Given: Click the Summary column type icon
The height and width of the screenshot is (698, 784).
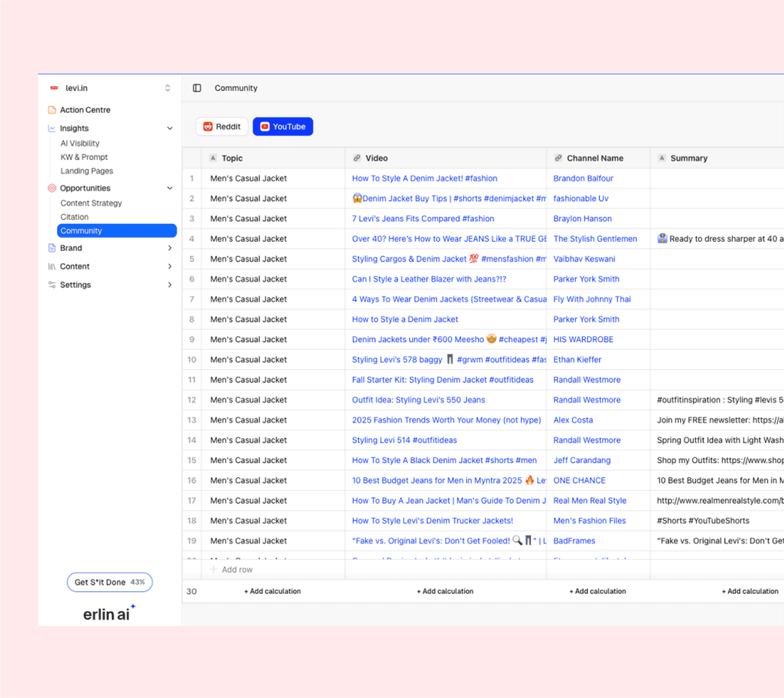Looking at the screenshot, I should [x=662, y=158].
